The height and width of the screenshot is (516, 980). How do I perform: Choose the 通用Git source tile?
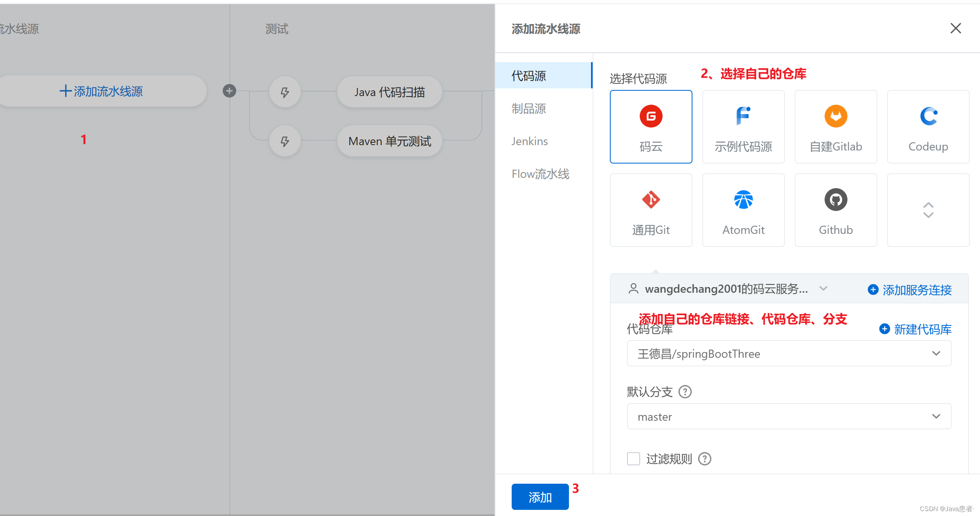tap(651, 210)
